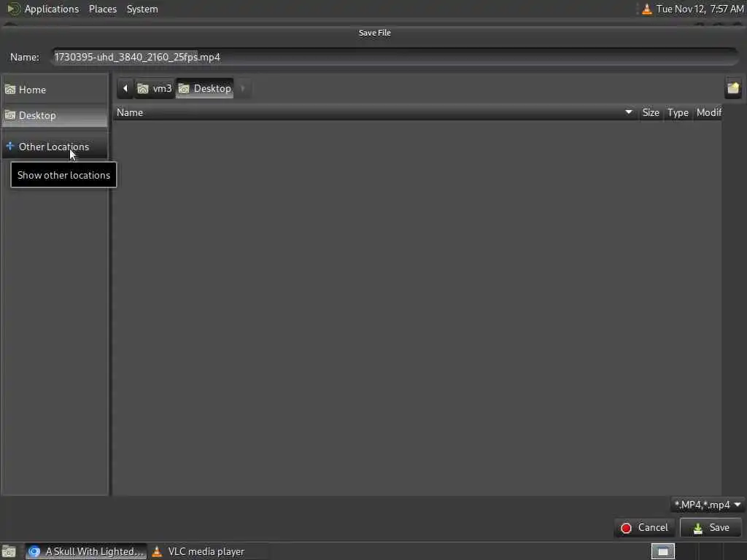Click the Home folder icon in the sidebar
This screenshot has width=747, height=560.
click(x=10, y=90)
